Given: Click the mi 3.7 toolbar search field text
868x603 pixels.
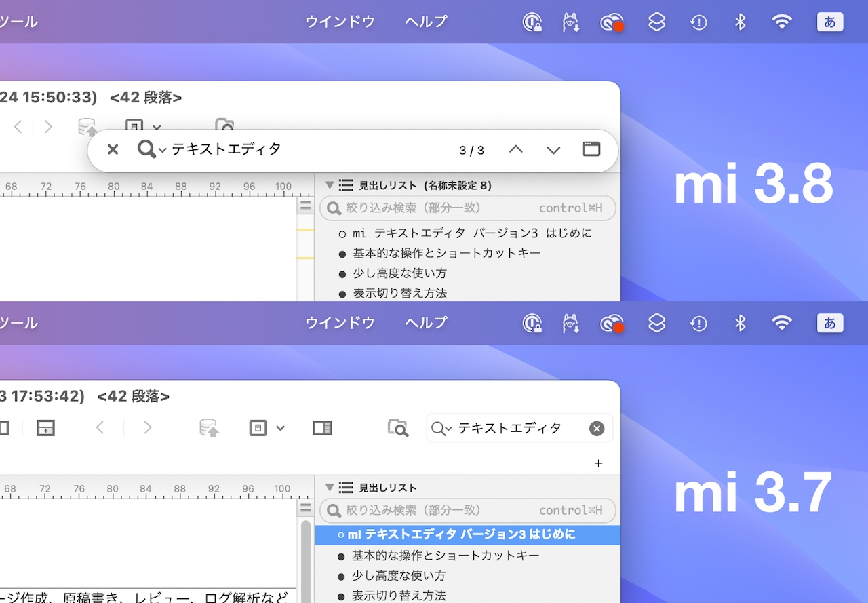Looking at the screenshot, I should click(x=509, y=429).
